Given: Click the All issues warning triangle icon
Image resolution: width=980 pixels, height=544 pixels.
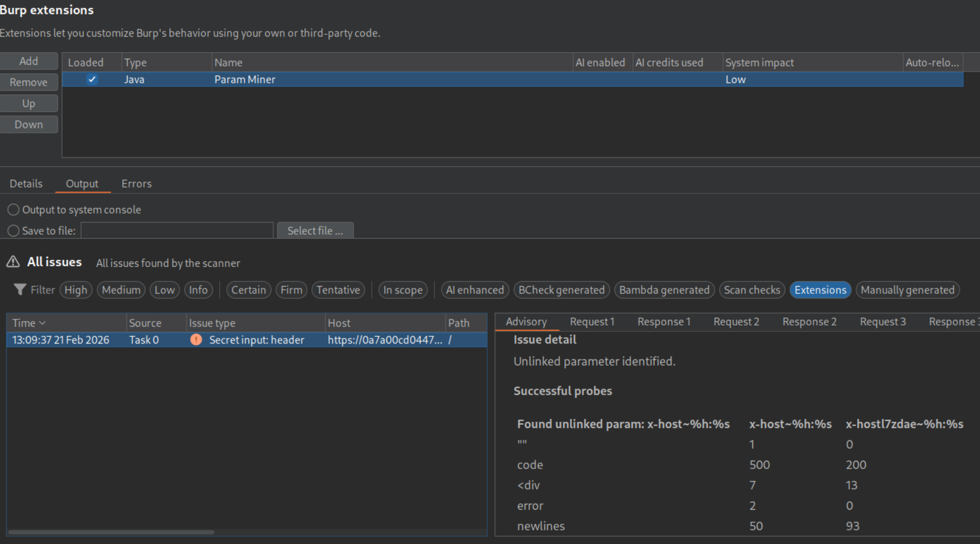Looking at the screenshot, I should (x=13, y=262).
